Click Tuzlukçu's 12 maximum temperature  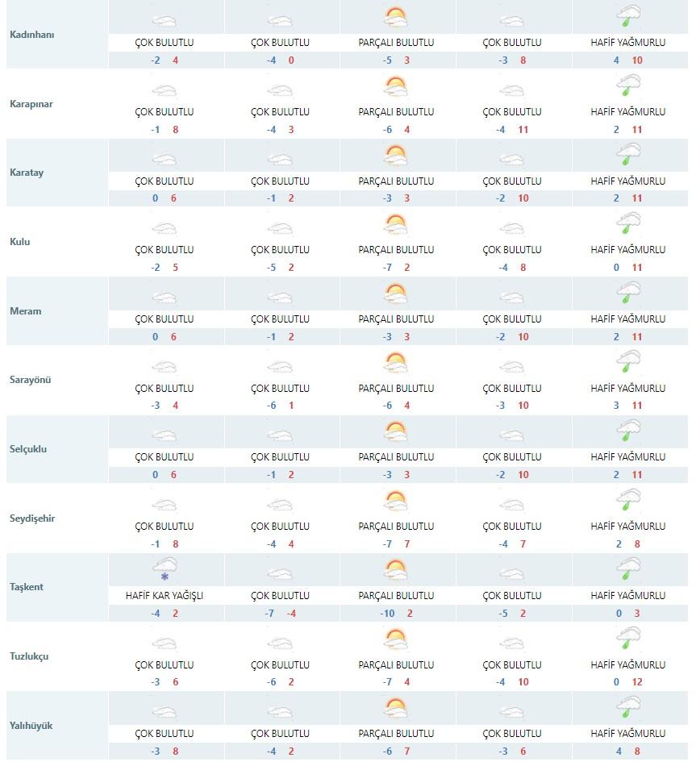[x=637, y=682]
